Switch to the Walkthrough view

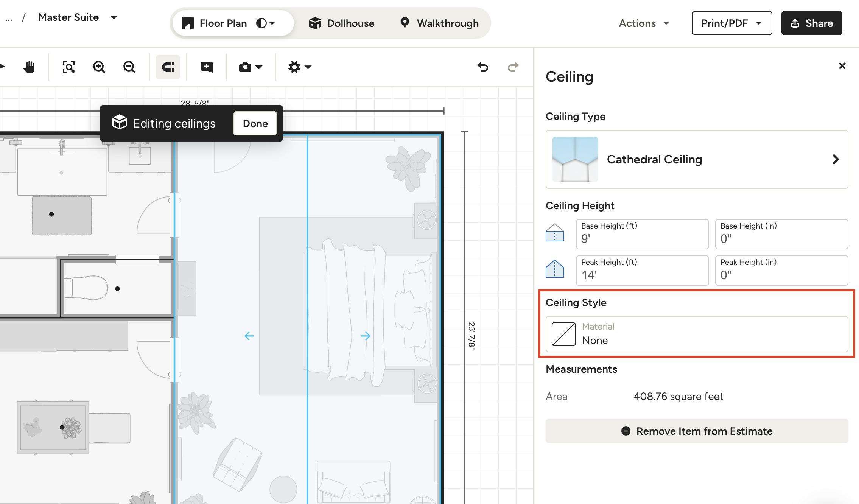(439, 23)
